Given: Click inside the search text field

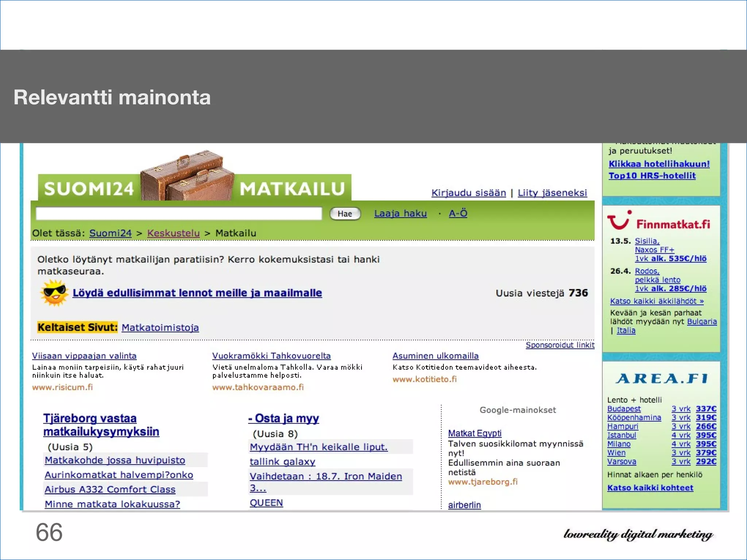Looking at the screenshot, I should [179, 214].
